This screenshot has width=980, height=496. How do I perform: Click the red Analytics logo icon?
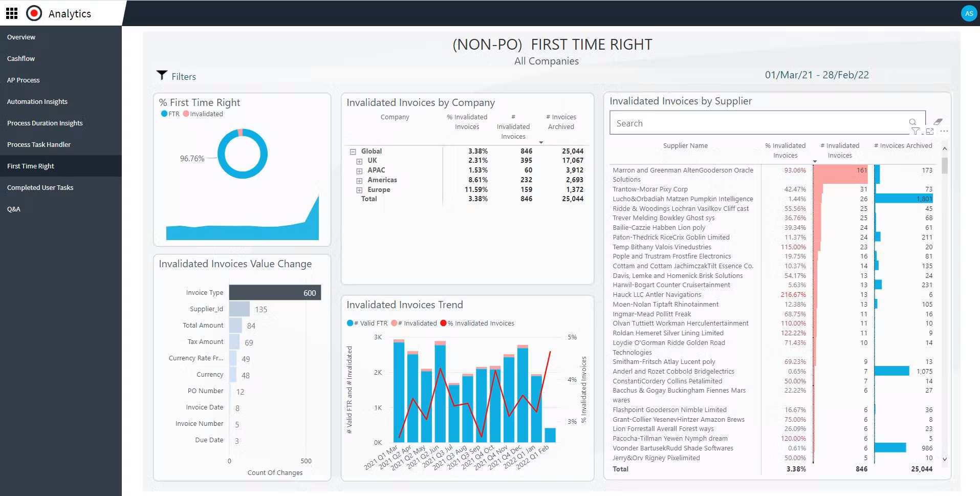tap(34, 13)
